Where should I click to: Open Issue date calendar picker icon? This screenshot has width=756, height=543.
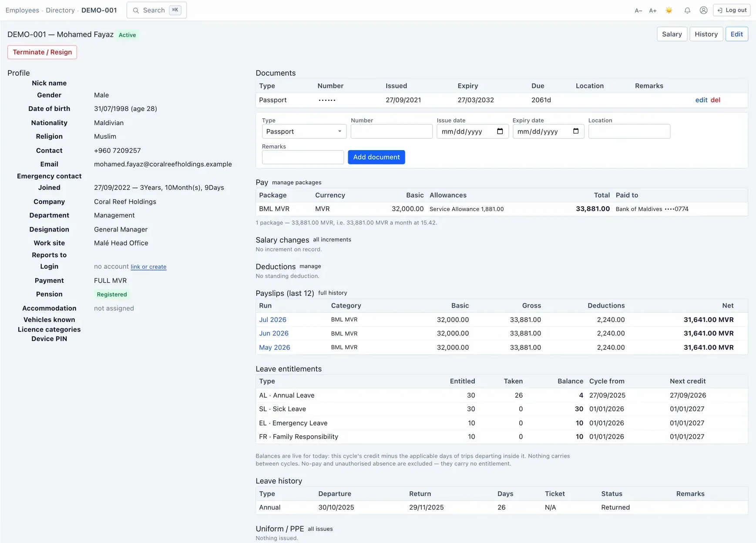(500, 131)
